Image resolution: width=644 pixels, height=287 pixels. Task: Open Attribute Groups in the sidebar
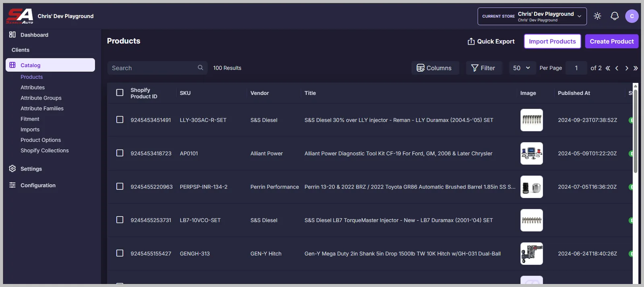click(41, 98)
